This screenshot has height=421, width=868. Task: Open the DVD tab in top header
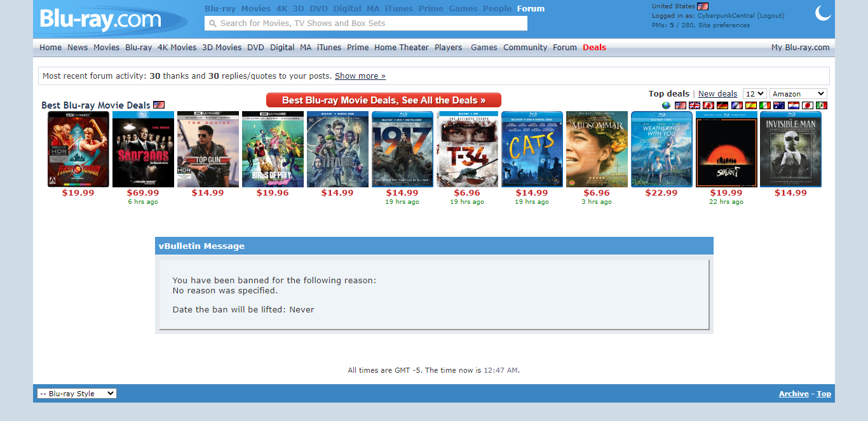tap(319, 9)
